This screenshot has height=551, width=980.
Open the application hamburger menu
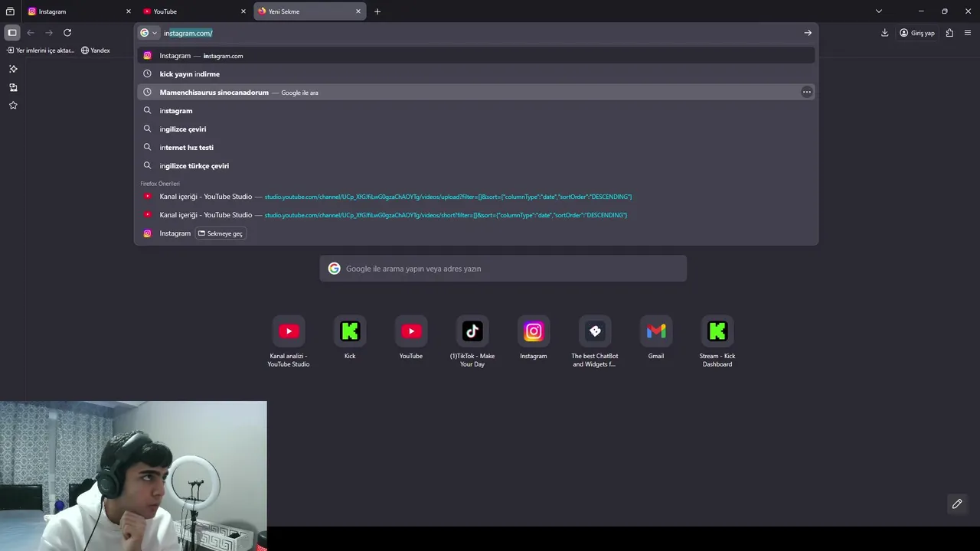point(968,33)
